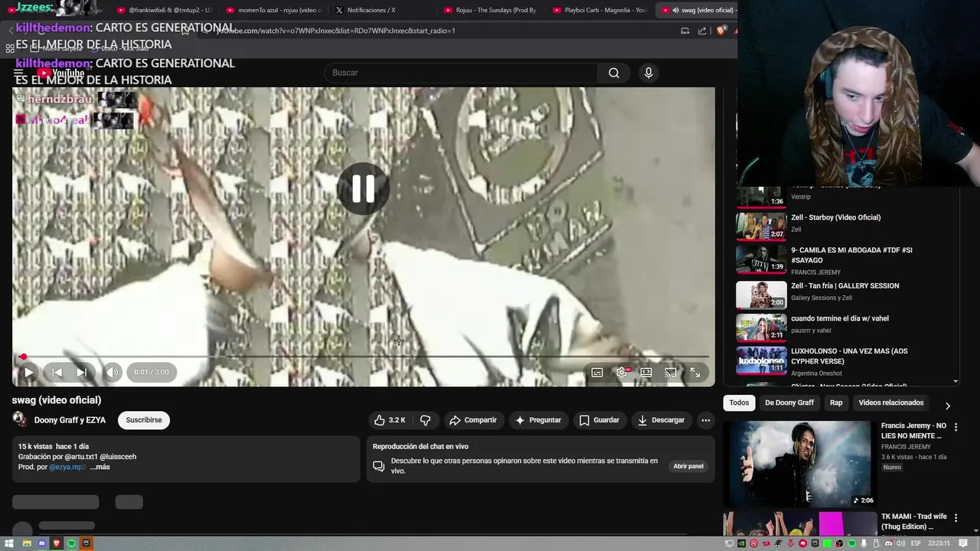Click ESP language indicator in tray

916,543
